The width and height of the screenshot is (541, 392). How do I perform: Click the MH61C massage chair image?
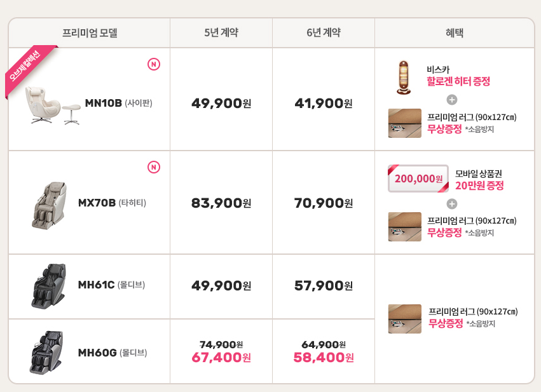[48, 285]
